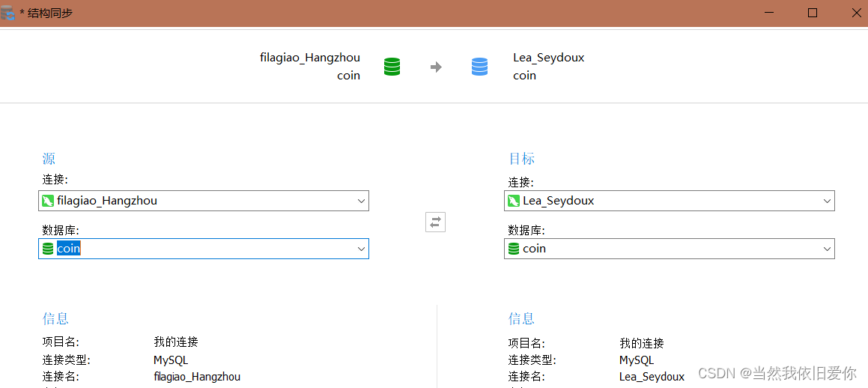This screenshot has width=868, height=388.
Task: Click the structure sync window title icon
Action: point(7,12)
